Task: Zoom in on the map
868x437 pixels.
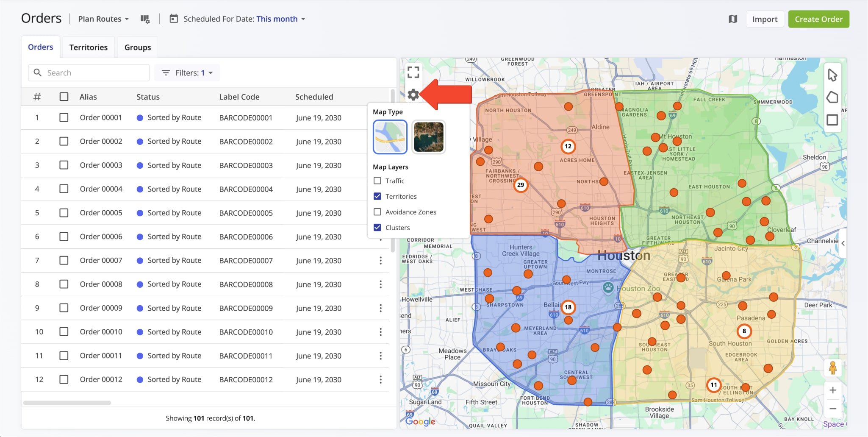Action: (x=832, y=390)
